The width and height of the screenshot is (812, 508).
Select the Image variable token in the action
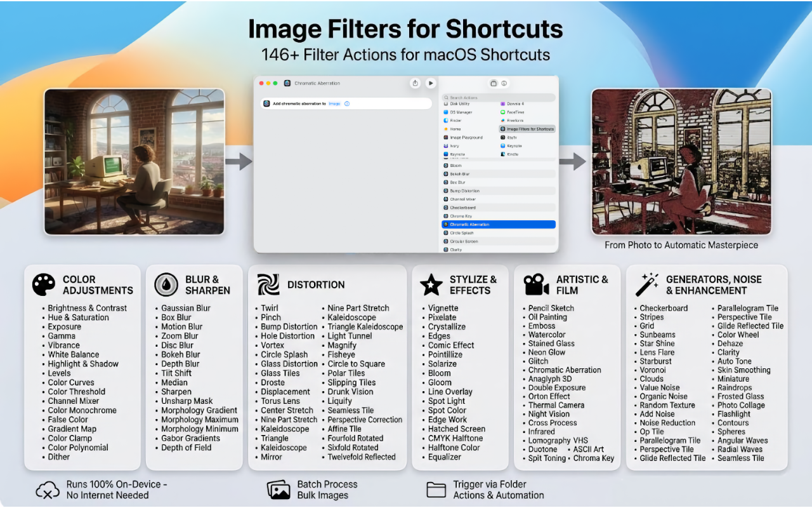pos(334,104)
